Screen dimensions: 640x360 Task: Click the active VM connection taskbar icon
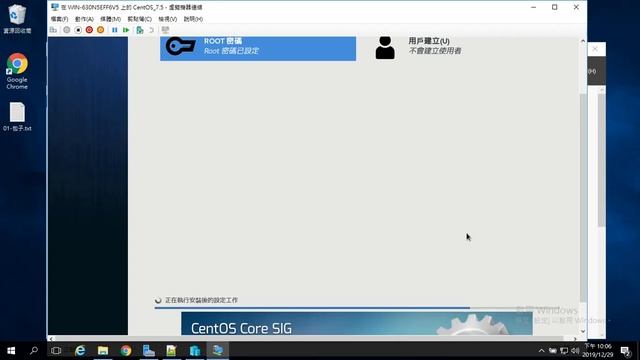pos(218,351)
